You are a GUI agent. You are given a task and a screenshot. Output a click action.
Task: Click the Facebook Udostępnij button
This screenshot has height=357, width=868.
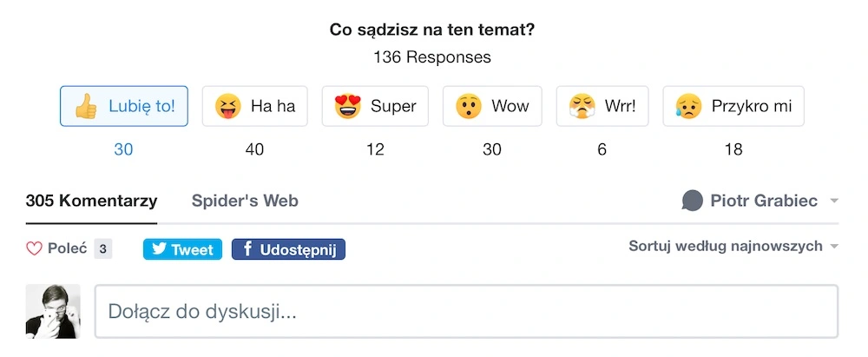click(288, 249)
